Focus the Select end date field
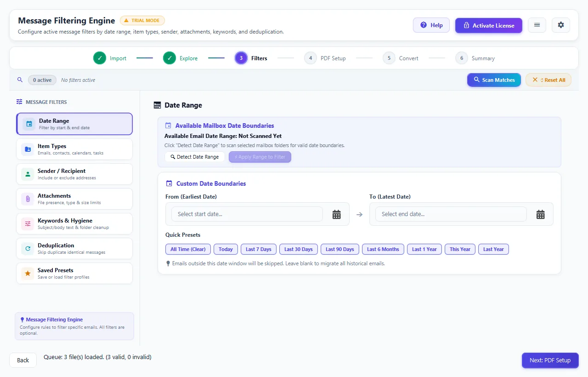Viewport: 588px width, 377px height. click(451, 214)
